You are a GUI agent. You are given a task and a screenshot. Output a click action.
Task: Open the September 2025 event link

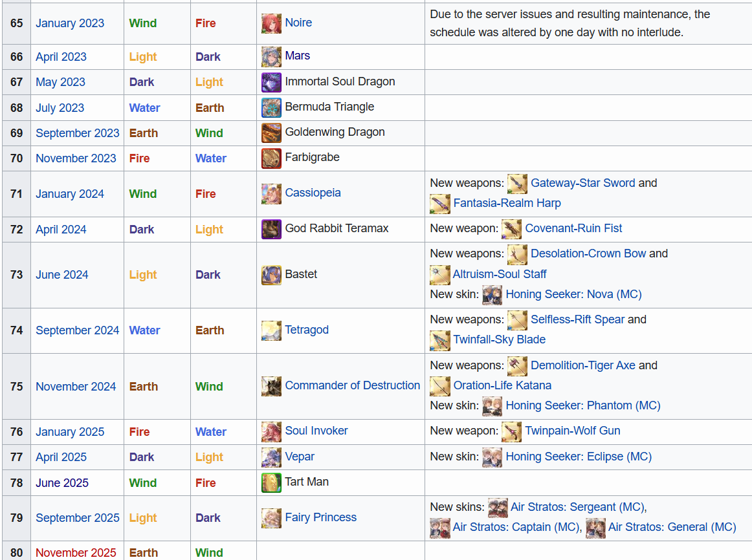pos(77,518)
